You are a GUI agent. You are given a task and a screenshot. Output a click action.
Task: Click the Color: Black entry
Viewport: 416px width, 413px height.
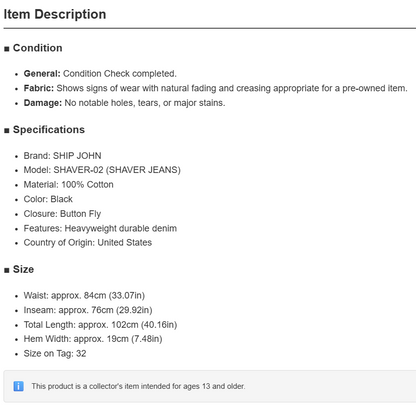coord(48,199)
